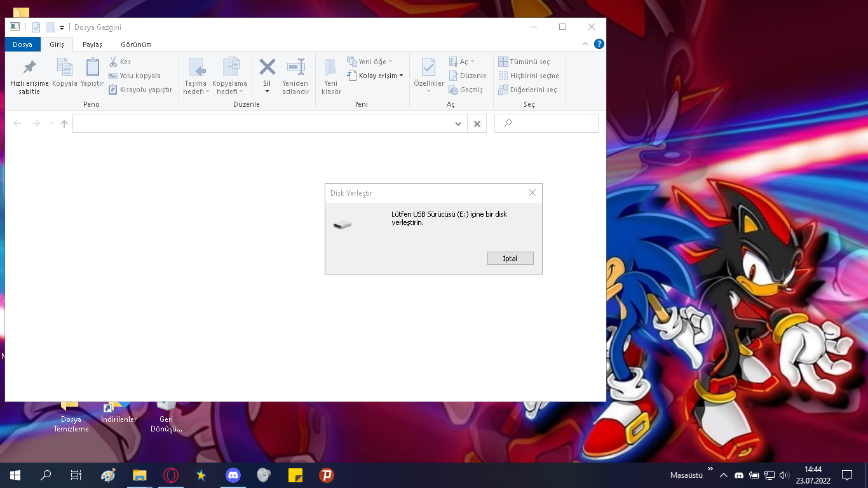Click the quick access new folder icon

coord(50,27)
